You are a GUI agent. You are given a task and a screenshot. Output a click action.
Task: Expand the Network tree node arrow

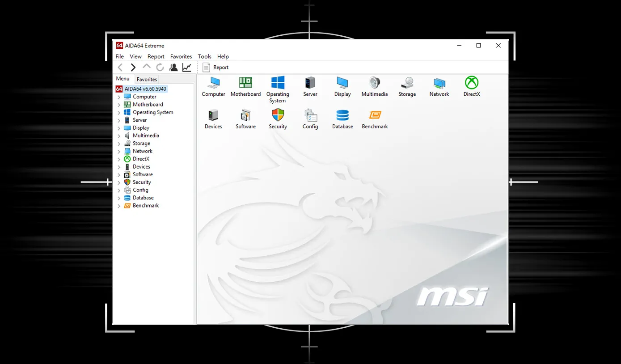[119, 152]
